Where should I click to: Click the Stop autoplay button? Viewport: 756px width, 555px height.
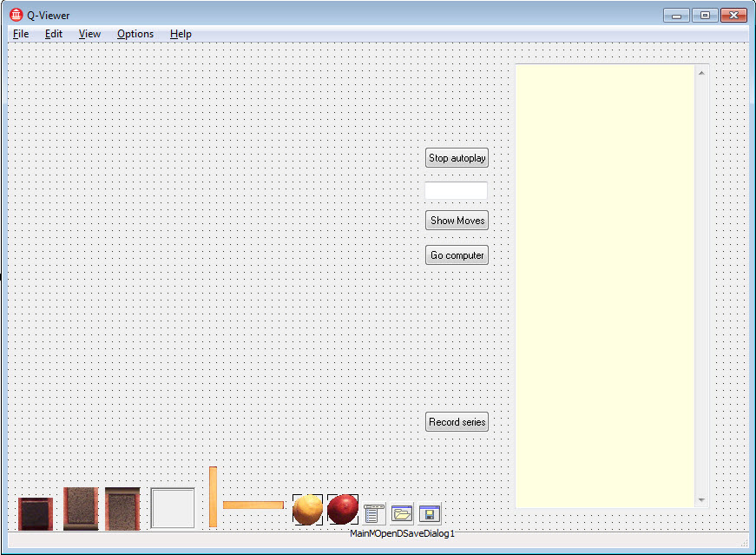[x=457, y=157]
